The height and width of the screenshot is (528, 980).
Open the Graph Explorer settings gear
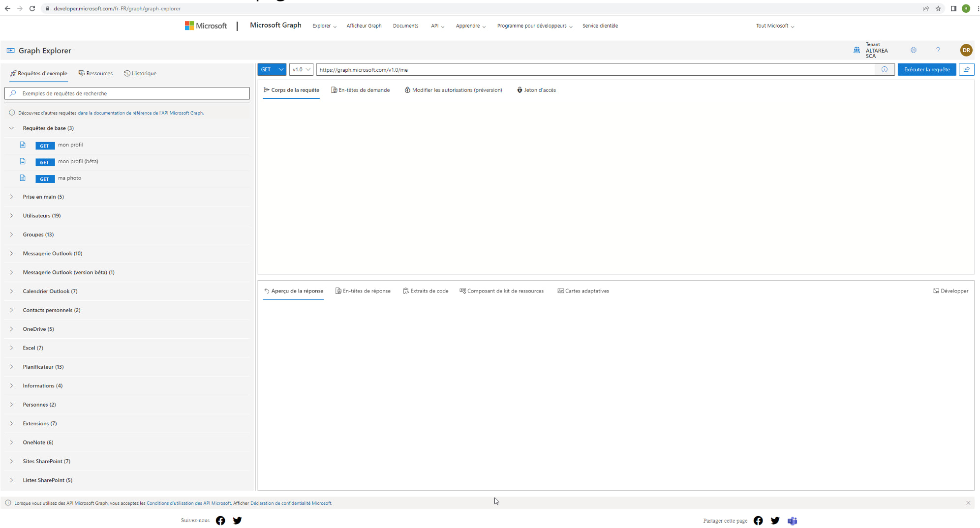[x=914, y=50]
